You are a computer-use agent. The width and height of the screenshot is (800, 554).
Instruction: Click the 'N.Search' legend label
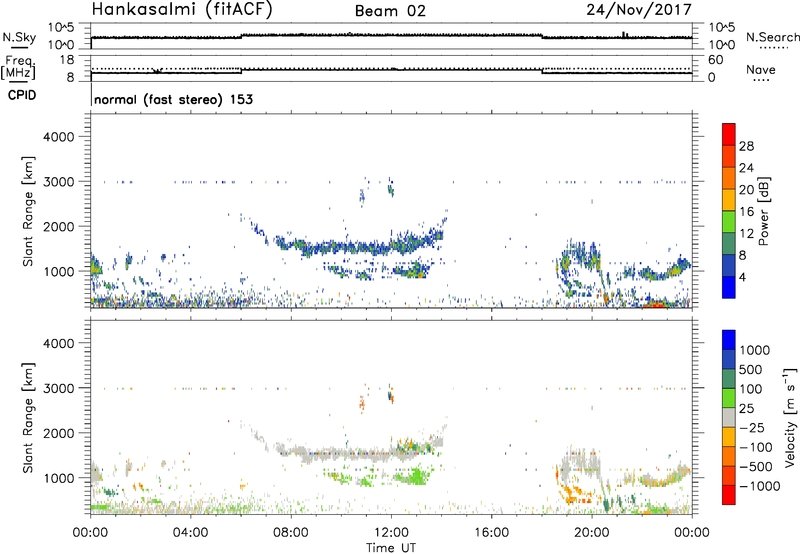(772, 37)
